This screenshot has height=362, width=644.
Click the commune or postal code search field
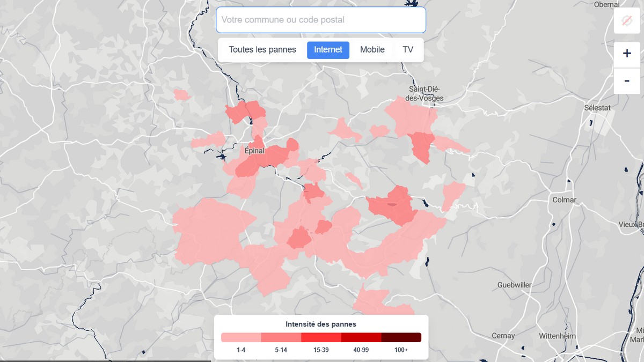point(321,20)
